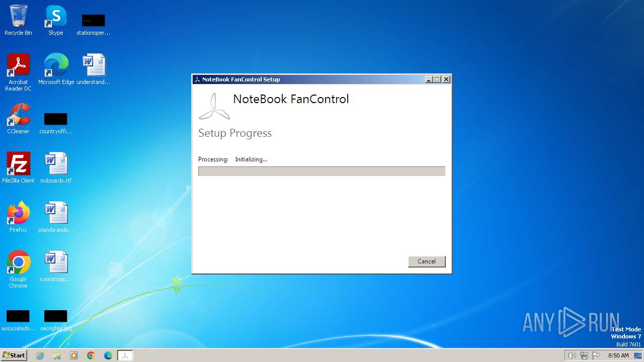Select the plansbrands... Word document
Image resolution: width=644 pixels, height=362 pixels.
[56, 217]
